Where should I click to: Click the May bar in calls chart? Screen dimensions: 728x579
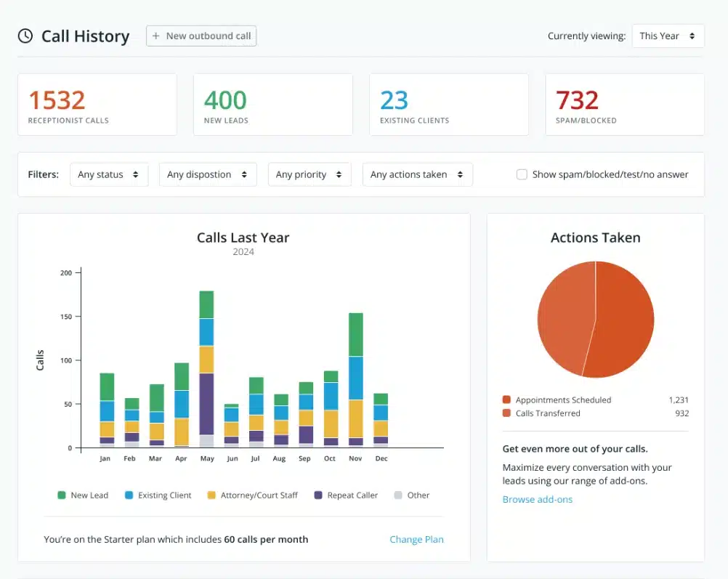tap(206, 369)
